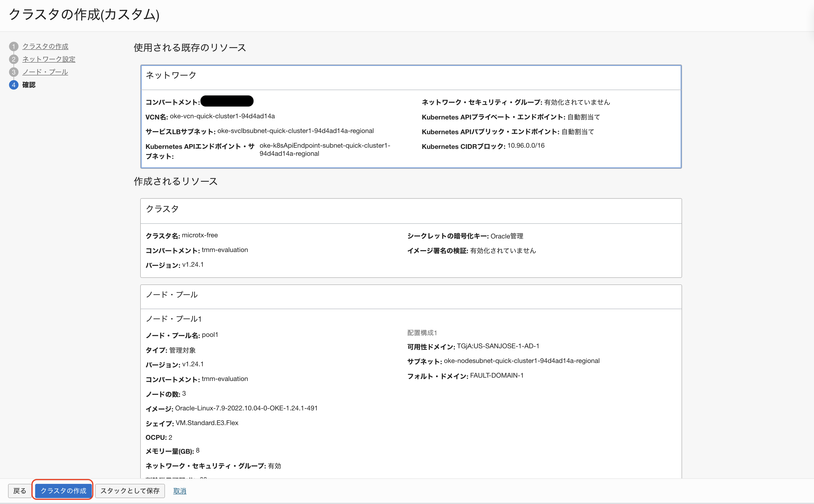Click VCN name oke-vcn-quick-cluster1-94d4ad14a text

tap(222, 116)
